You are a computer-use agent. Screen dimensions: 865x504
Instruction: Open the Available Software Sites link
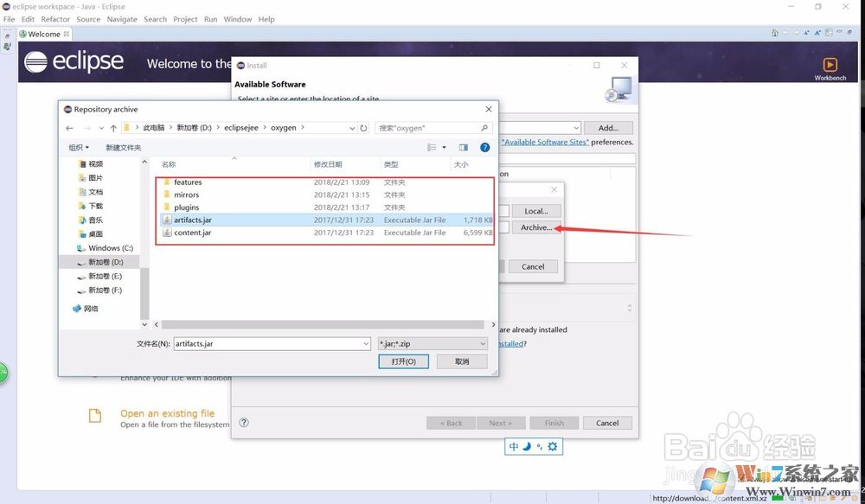(x=545, y=143)
